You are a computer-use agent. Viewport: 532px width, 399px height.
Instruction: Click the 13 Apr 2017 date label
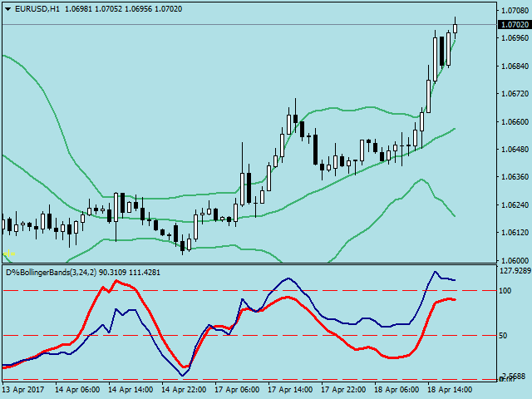(23, 389)
